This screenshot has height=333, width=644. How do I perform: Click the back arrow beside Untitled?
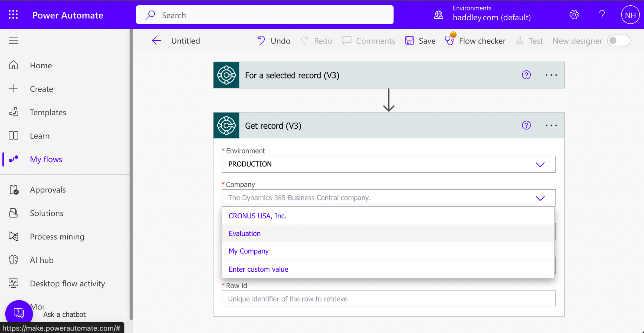[x=156, y=41]
